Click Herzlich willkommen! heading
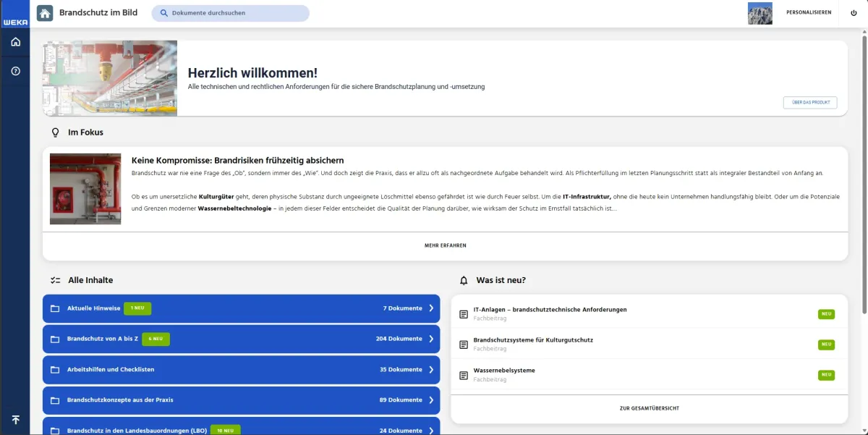The image size is (868, 435). [x=252, y=73]
